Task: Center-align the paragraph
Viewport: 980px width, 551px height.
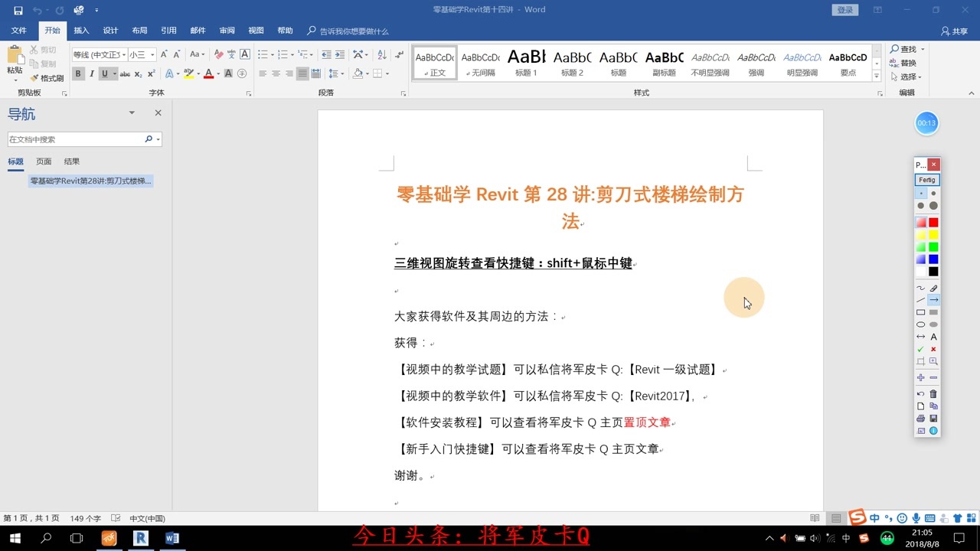Action: coord(276,74)
